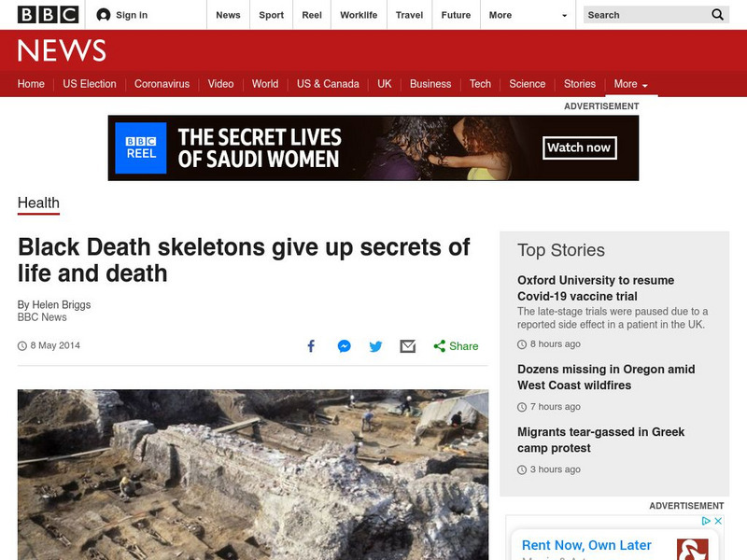Open Migrants tear-gassed in Greek camp story

pos(600,440)
